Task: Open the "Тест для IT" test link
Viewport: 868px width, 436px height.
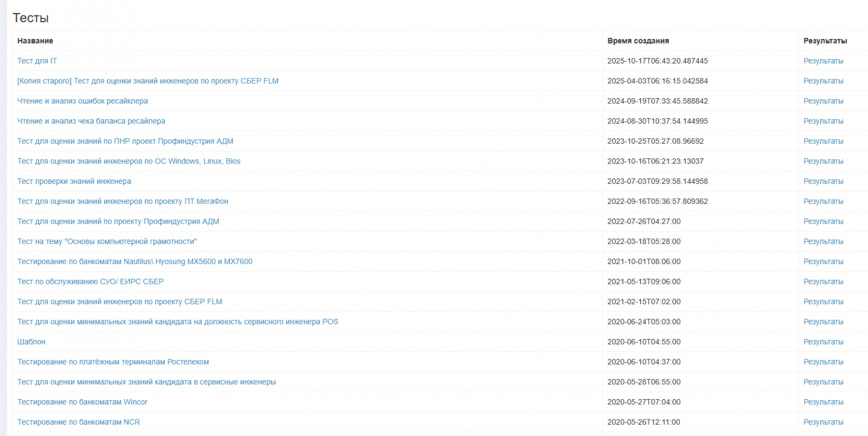Action: point(37,61)
